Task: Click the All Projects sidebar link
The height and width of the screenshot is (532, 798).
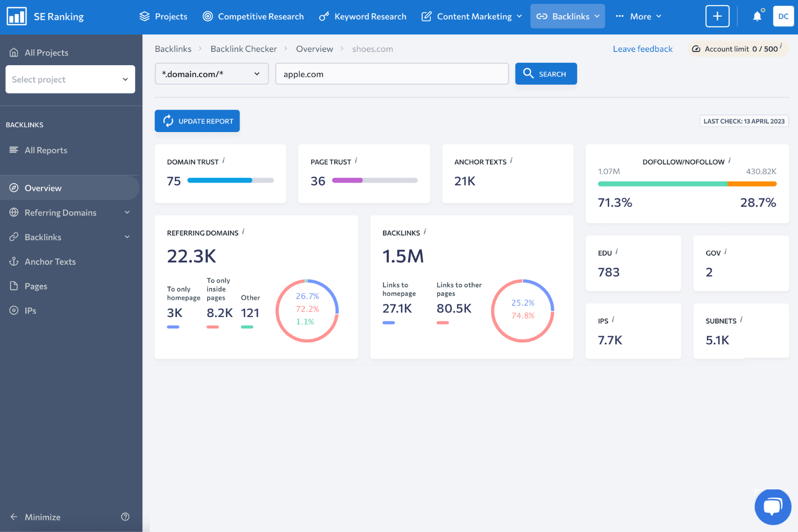Action: tap(46, 52)
